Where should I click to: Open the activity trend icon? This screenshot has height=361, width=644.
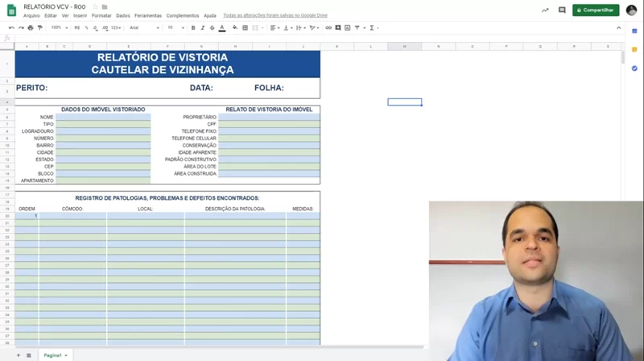coord(545,10)
